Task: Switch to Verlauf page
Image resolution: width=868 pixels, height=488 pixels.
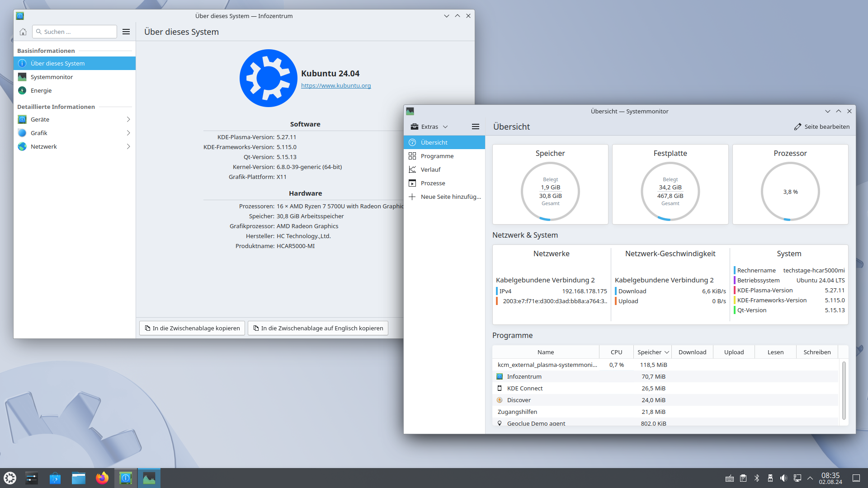Action: coord(444,169)
